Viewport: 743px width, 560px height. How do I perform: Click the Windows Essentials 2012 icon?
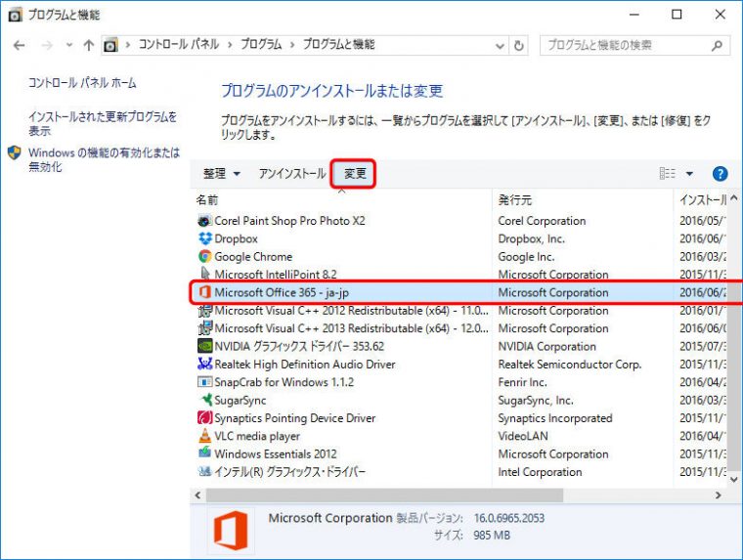pyautogui.click(x=204, y=452)
